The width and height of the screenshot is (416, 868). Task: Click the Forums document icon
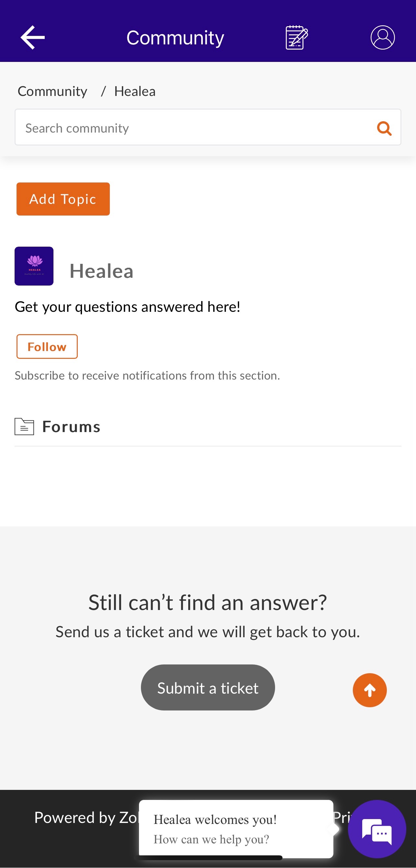[24, 427]
